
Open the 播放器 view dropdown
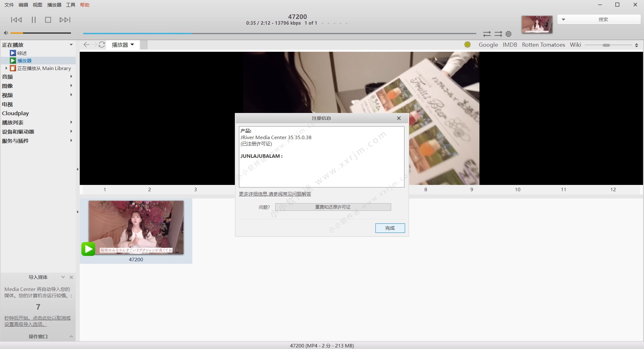(123, 44)
